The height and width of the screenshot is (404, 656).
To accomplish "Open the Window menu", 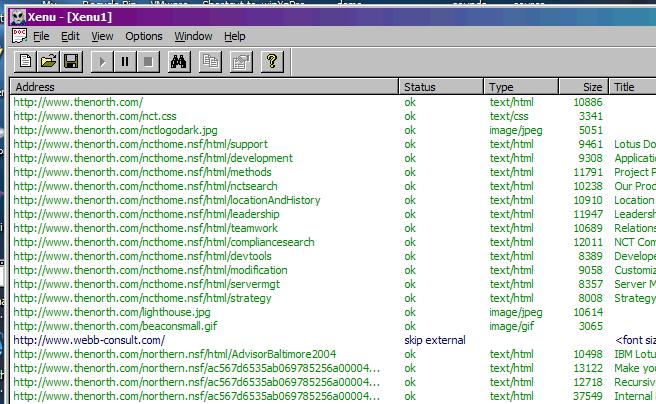I will (193, 36).
